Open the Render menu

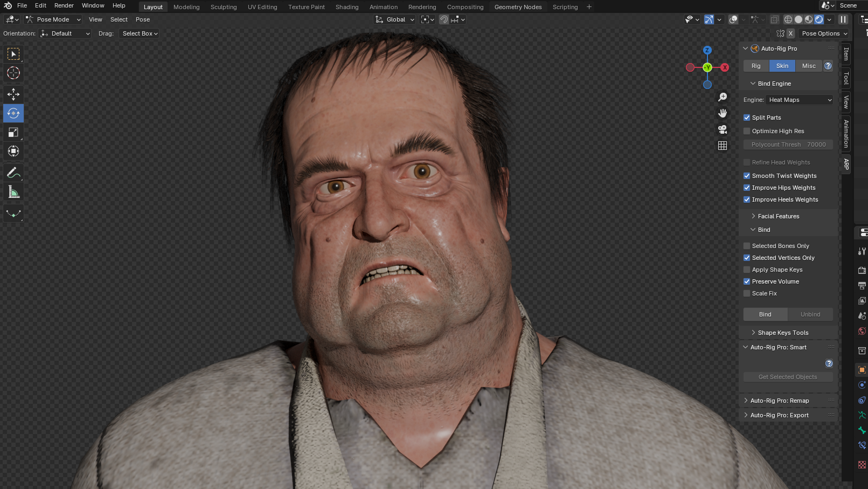point(64,5)
